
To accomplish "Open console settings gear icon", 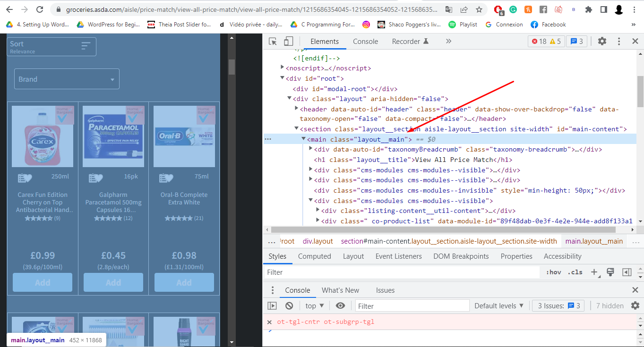I will point(635,306).
